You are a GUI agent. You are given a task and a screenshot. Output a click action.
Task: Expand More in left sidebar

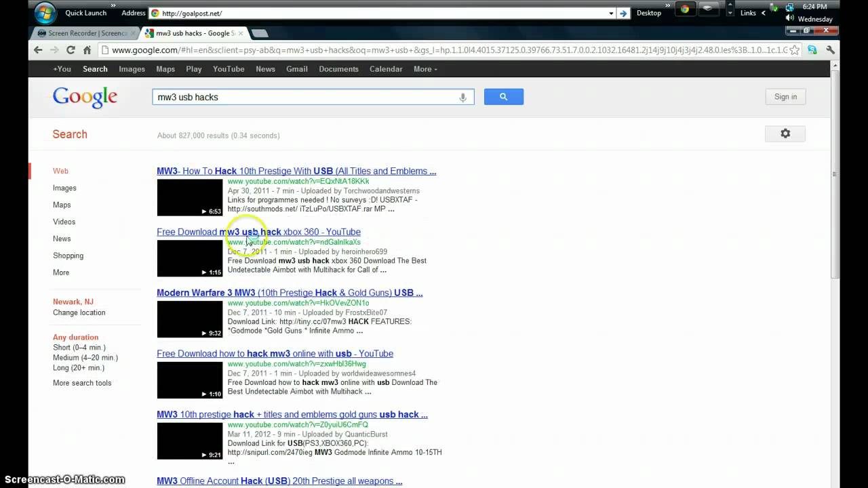[61, 272]
